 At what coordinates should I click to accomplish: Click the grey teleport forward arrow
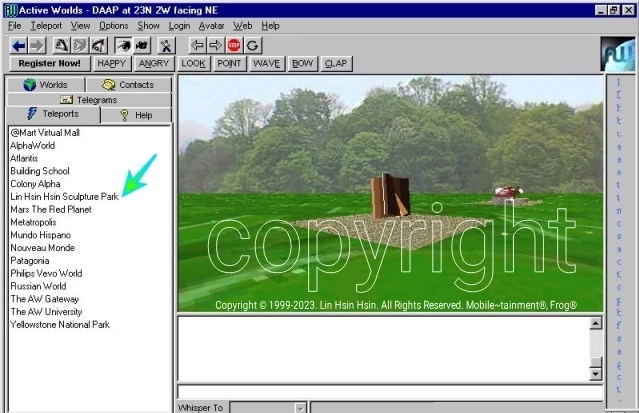(37, 46)
